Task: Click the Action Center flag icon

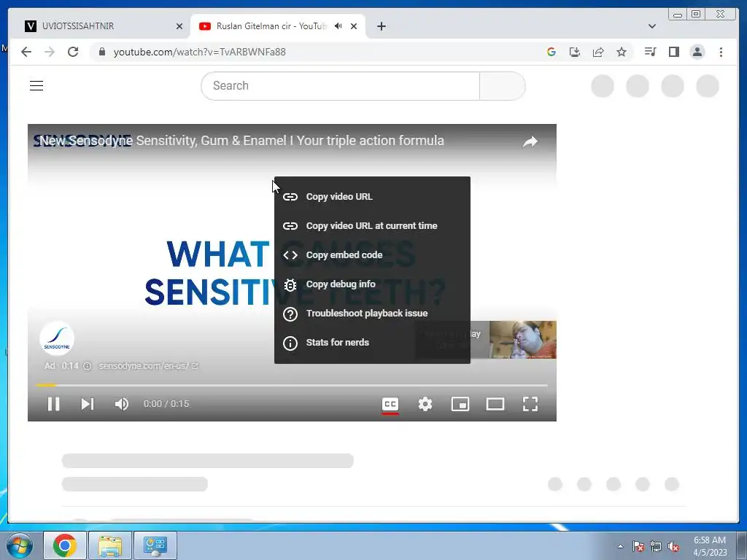Action: point(638,546)
